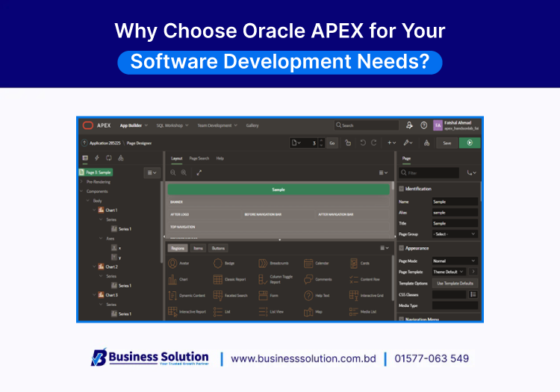This screenshot has height=392, width=560.
Task: Switch to the Help tab
Action: (220, 158)
